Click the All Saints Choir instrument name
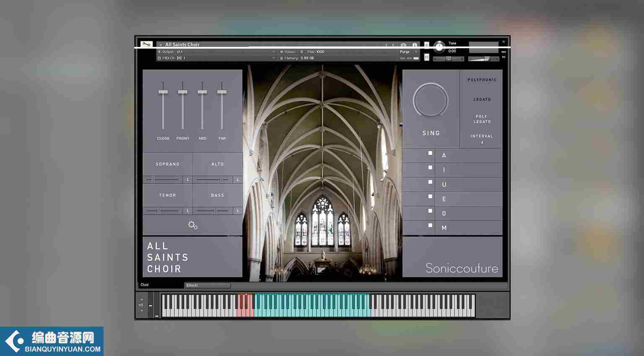The width and height of the screenshot is (644, 356). pos(182,44)
